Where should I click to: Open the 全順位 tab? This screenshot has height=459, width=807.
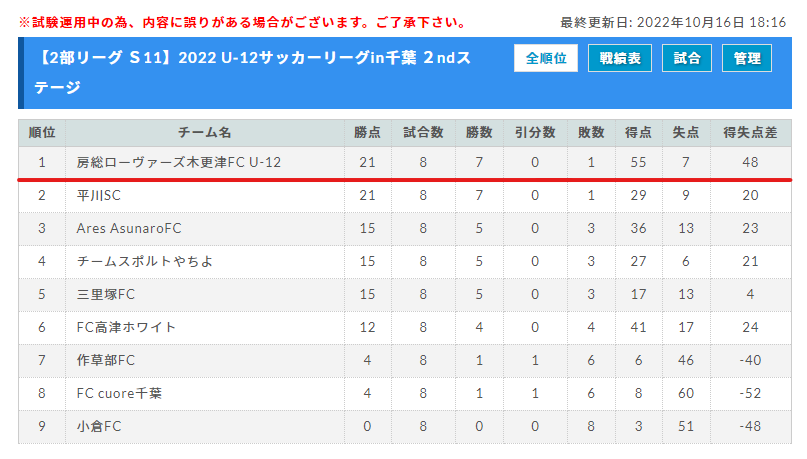546,58
